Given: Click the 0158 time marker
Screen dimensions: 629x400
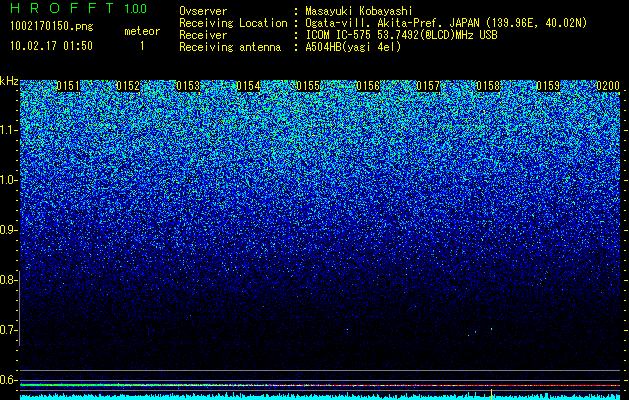Looking at the screenshot, I should 489,86.
